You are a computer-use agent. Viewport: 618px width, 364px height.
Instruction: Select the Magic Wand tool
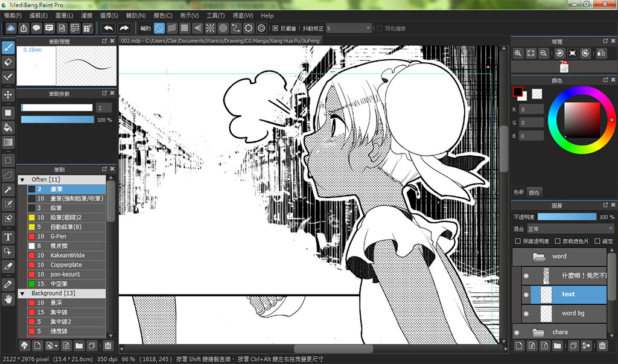(8, 190)
